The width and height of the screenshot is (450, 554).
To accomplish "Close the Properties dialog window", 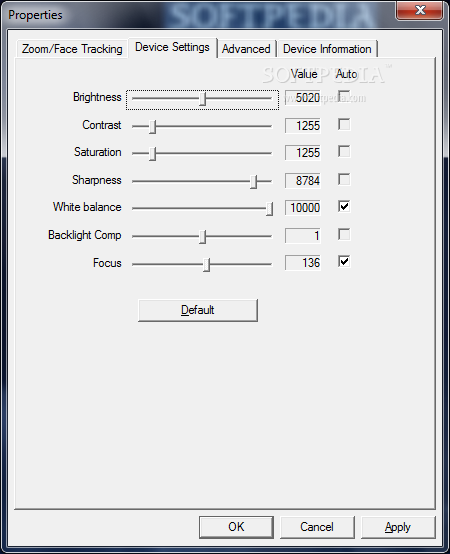I will 420,10.
